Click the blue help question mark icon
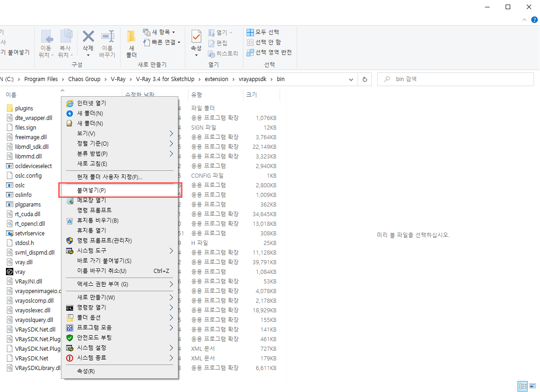 pos(534,20)
